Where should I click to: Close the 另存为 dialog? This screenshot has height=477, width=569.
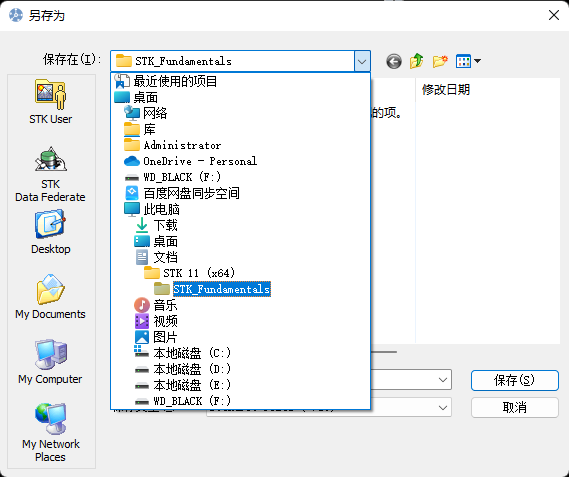click(x=554, y=15)
